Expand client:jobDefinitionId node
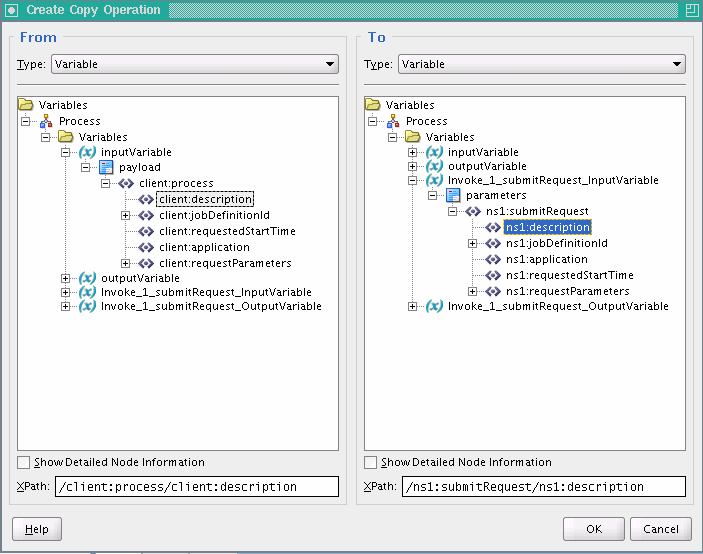This screenshot has height=554, width=703. click(126, 216)
